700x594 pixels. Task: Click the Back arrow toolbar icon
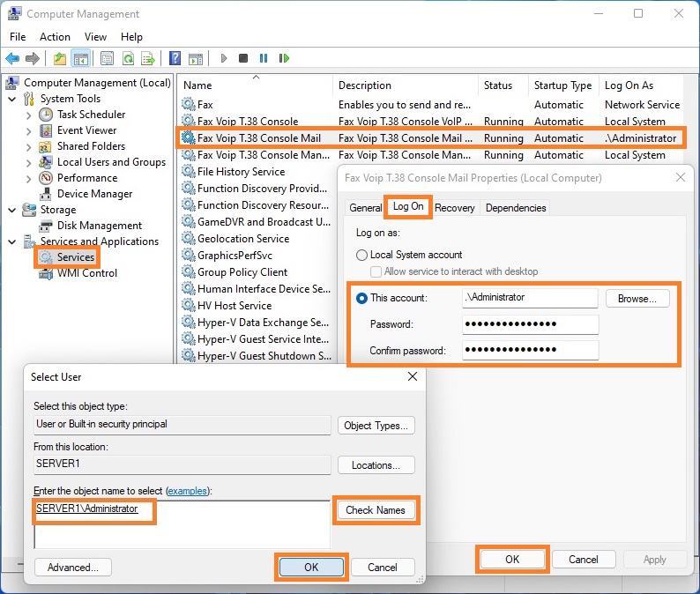point(12,58)
